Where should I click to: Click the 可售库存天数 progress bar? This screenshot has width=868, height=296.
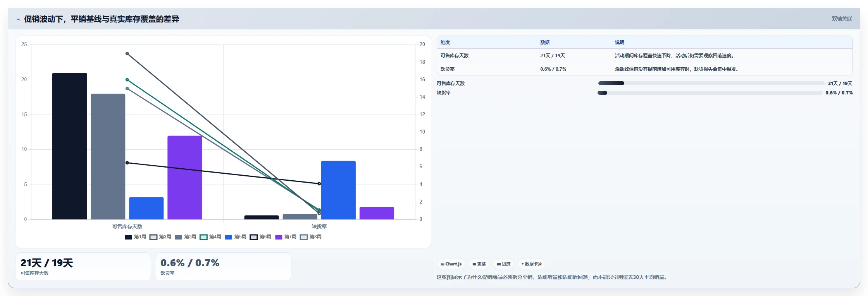click(711, 83)
